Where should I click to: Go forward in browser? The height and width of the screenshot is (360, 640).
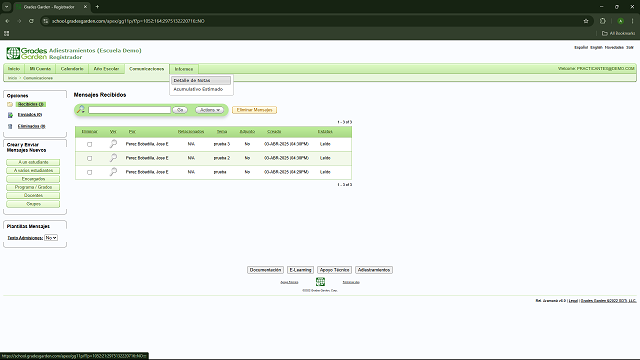coord(19,21)
